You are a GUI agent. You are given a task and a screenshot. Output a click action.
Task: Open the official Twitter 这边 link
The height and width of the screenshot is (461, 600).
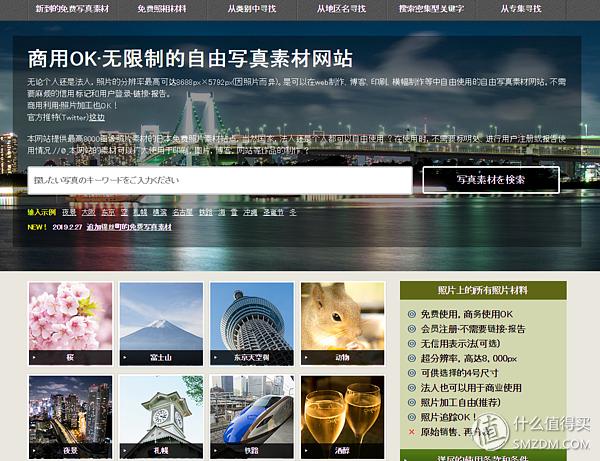pyautogui.click(x=97, y=117)
